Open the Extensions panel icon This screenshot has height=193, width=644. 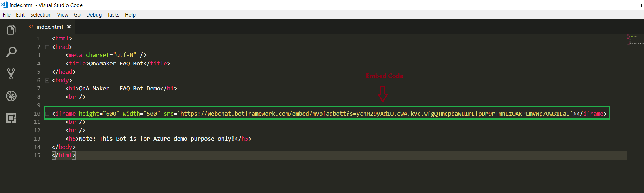[11, 118]
